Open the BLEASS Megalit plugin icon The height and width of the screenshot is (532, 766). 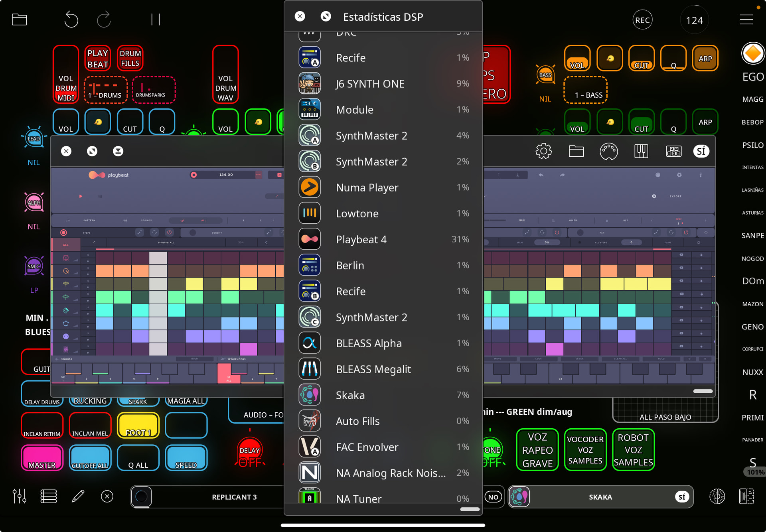coord(309,369)
